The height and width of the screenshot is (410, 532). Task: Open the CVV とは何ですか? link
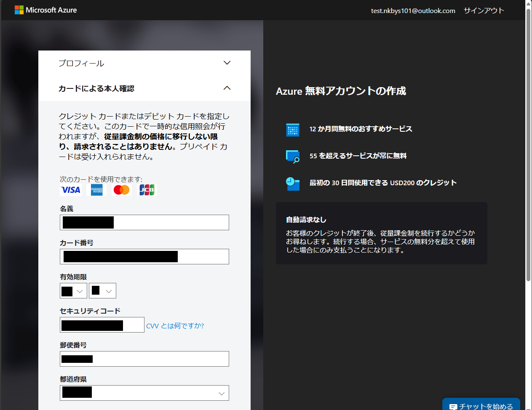point(175,326)
